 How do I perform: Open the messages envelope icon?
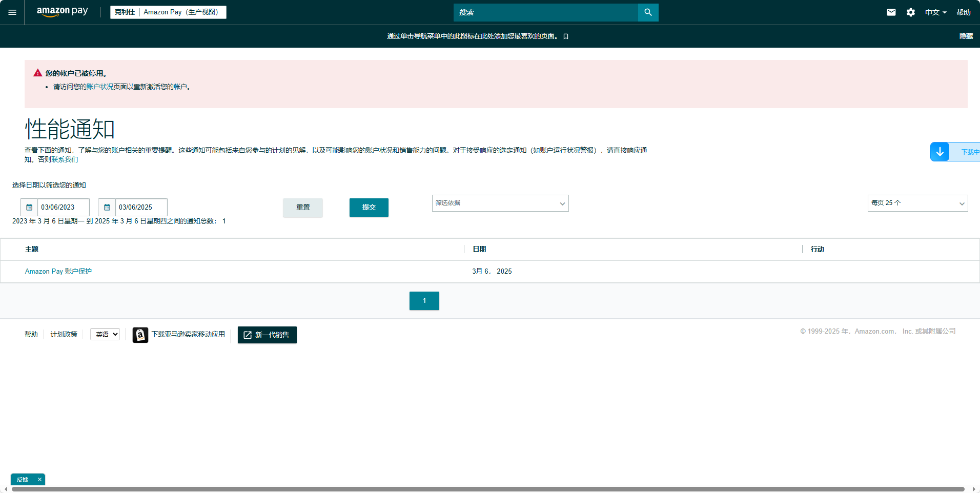point(891,12)
